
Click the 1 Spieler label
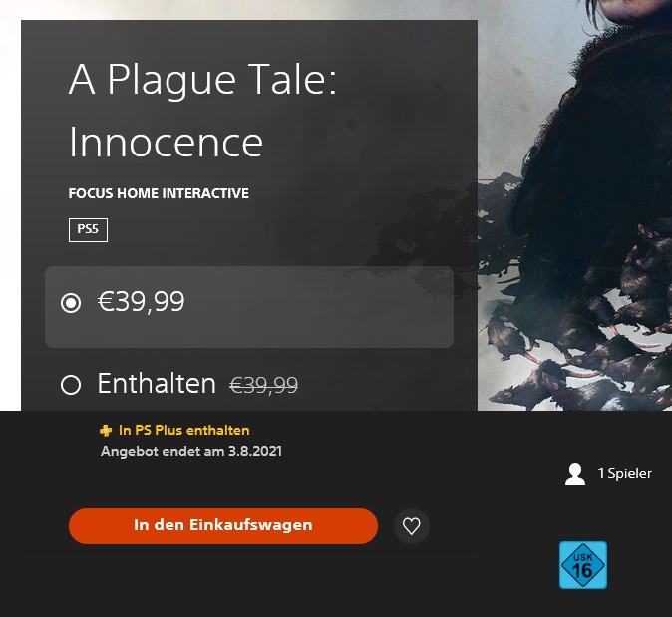(624, 474)
